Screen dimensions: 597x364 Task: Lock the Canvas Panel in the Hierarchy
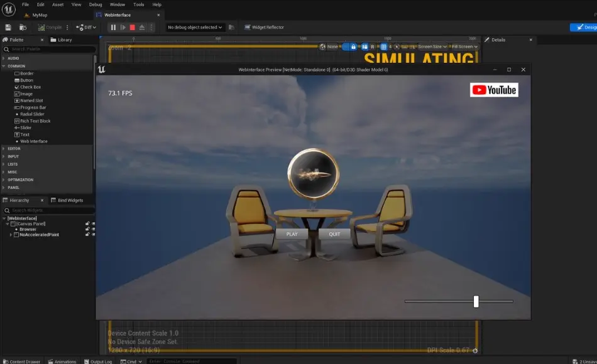pos(87,224)
